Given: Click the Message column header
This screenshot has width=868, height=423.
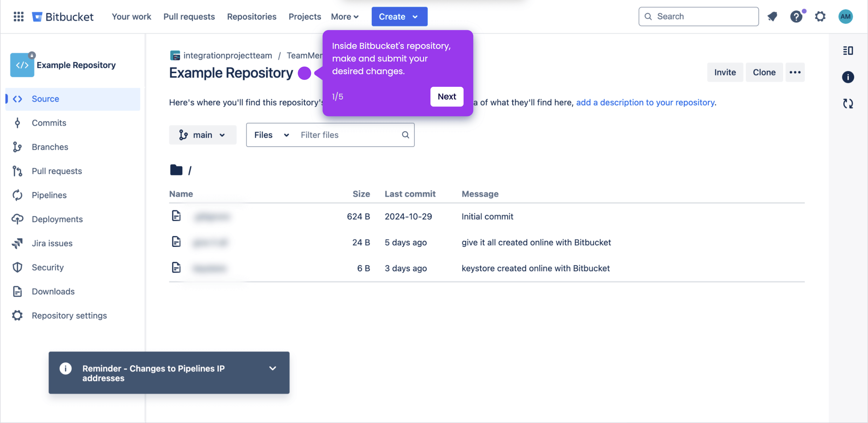Looking at the screenshot, I should [x=480, y=194].
